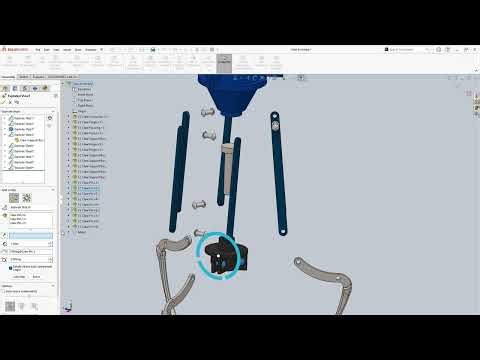Open the Tools menu
Screen dimensions: 480x360
click(78, 50)
